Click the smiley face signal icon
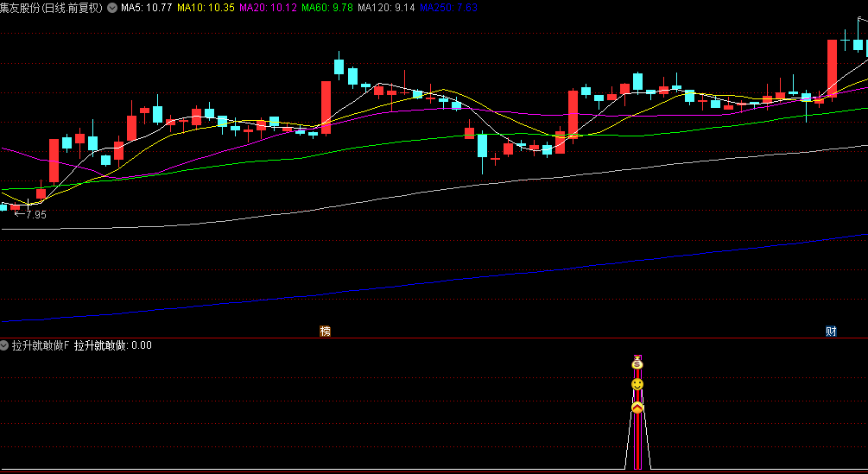This screenshot has width=868, height=474. coord(637,384)
